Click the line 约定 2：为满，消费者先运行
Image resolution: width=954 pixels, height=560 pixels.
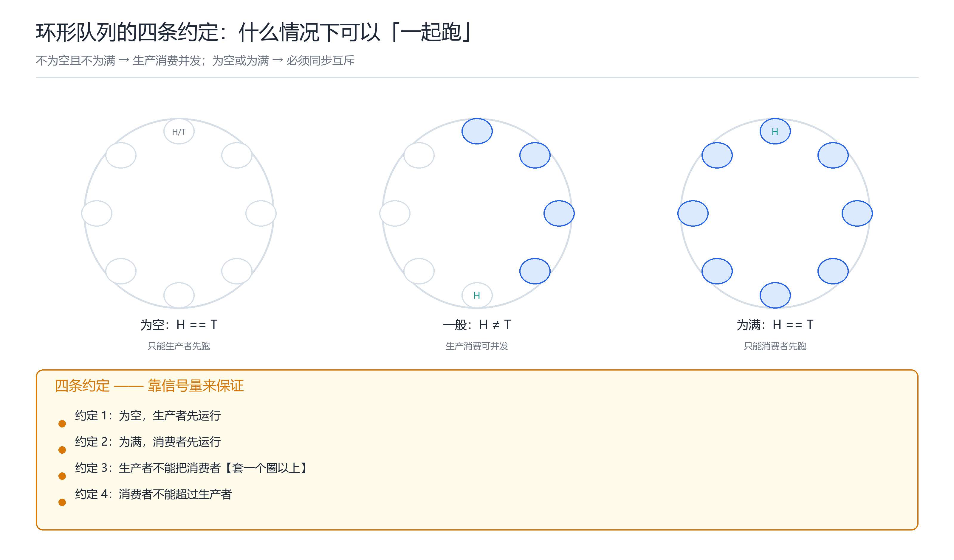click(x=148, y=441)
